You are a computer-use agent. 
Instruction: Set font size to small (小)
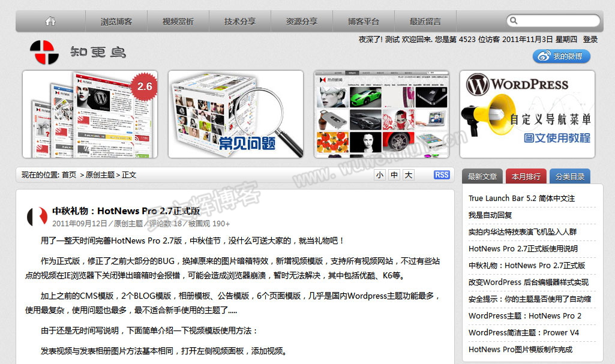pos(379,175)
